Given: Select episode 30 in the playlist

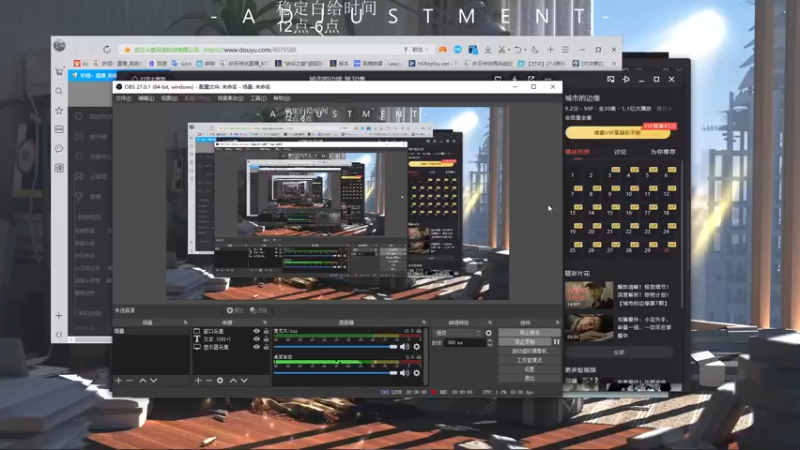Looking at the screenshot, I should pos(666,250).
